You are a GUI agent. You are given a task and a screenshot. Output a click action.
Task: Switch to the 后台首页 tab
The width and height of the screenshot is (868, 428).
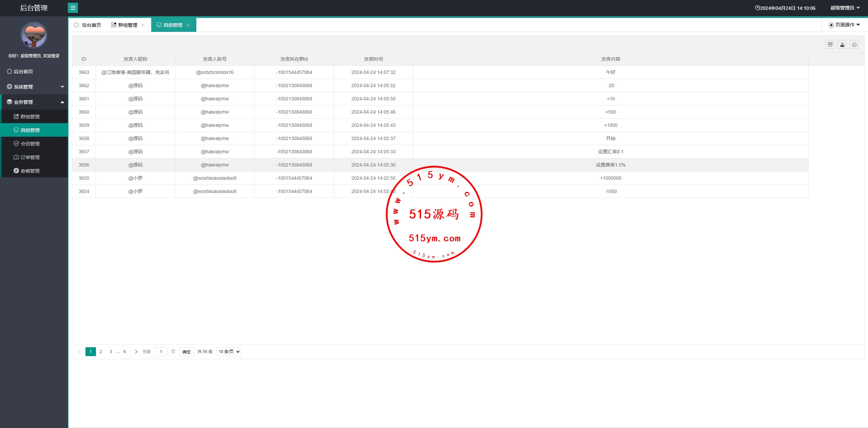pyautogui.click(x=88, y=25)
